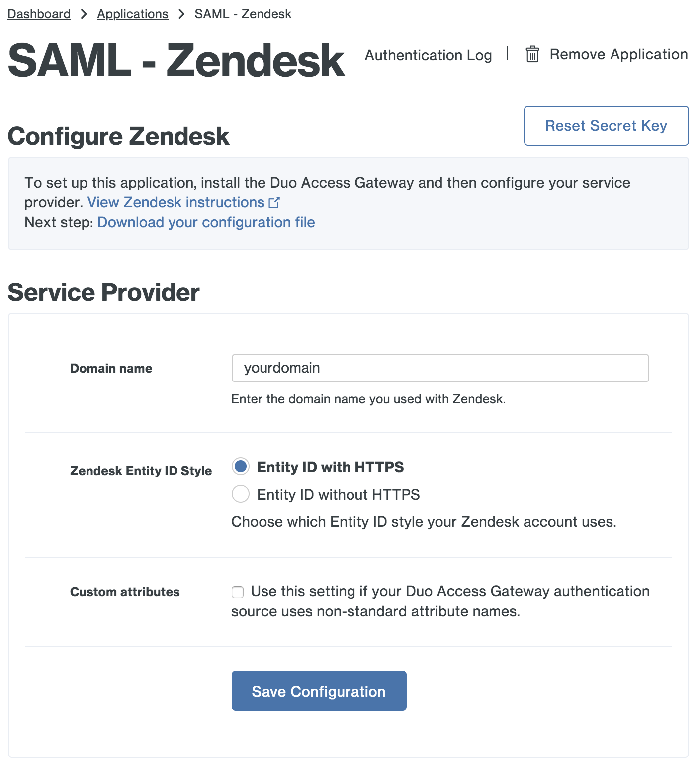Select the yourdomain text in the input

[281, 368]
